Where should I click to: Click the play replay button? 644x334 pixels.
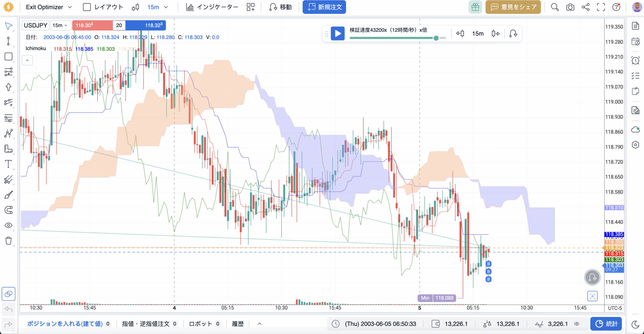point(338,33)
